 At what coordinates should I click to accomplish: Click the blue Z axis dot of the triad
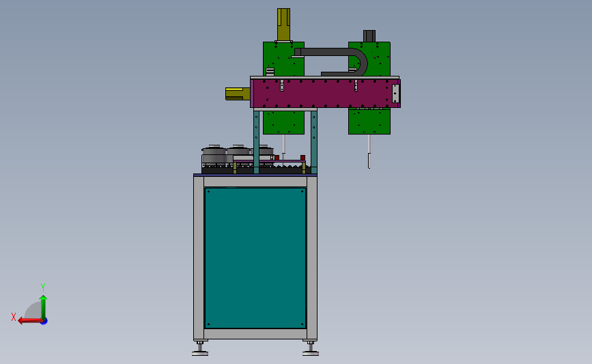[x=44, y=322]
